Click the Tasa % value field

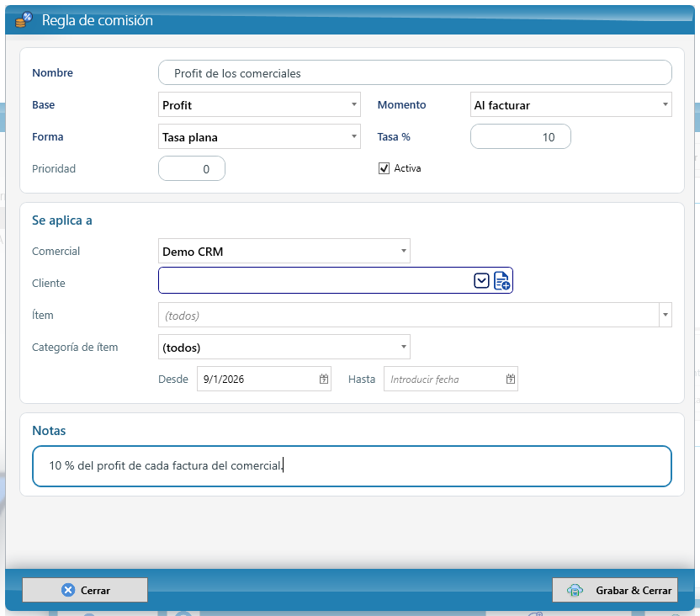521,136
